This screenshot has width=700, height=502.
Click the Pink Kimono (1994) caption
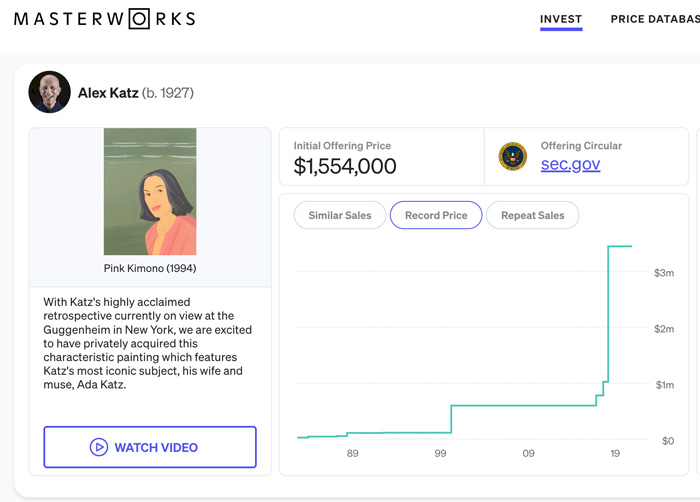150,268
